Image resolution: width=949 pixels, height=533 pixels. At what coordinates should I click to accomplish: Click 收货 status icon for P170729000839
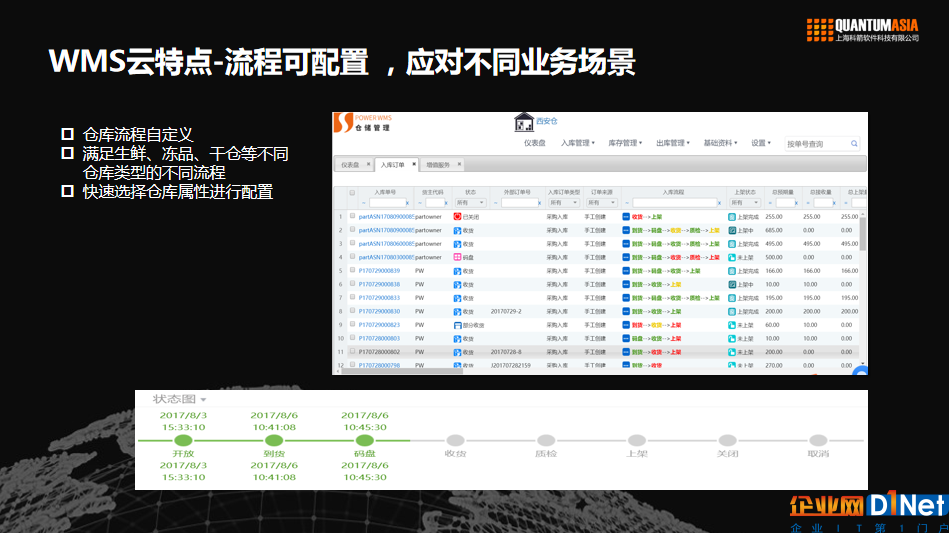point(457,271)
